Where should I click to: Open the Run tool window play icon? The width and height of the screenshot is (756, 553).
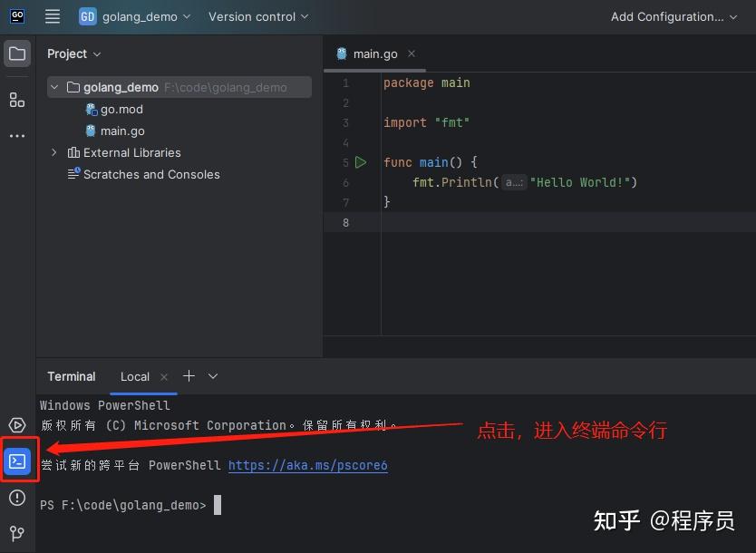[x=16, y=424]
